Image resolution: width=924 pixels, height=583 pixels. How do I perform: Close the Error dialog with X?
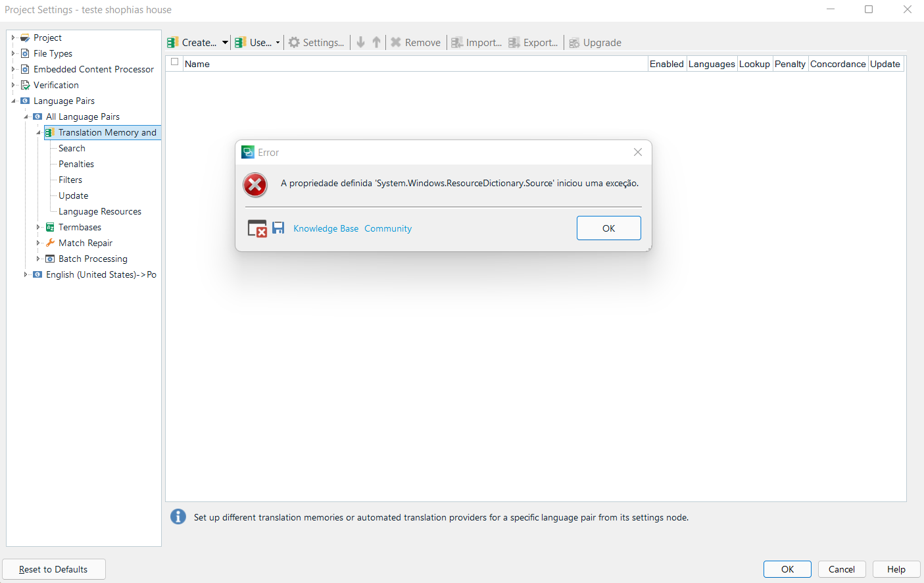point(638,152)
